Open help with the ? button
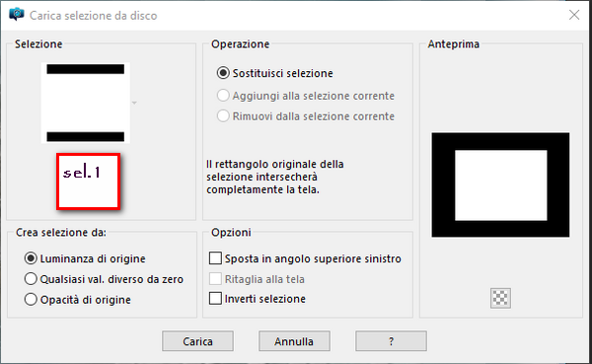This screenshot has height=364, width=592. tap(391, 341)
